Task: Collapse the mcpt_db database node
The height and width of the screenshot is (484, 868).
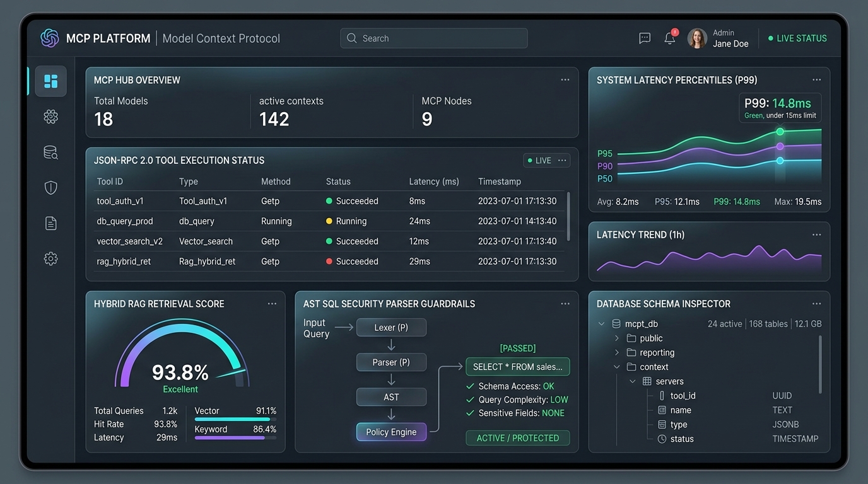Action: (x=601, y=324)
